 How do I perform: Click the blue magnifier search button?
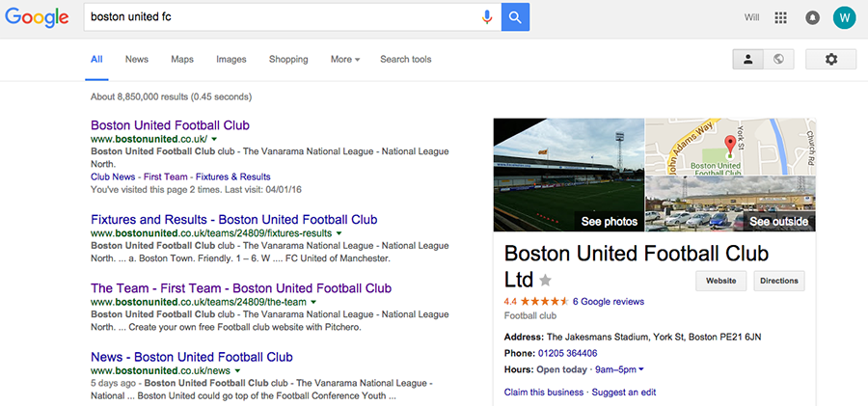coord(515,17)
